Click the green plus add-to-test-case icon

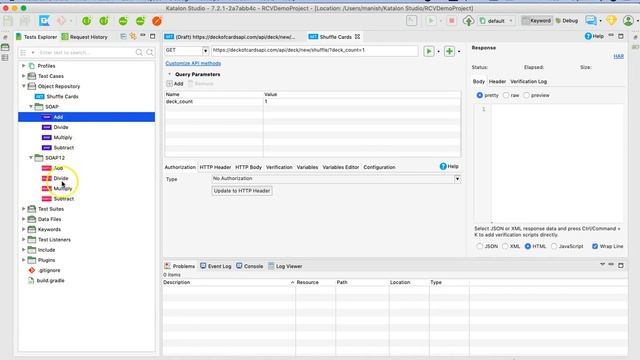(x=449, y=51)
